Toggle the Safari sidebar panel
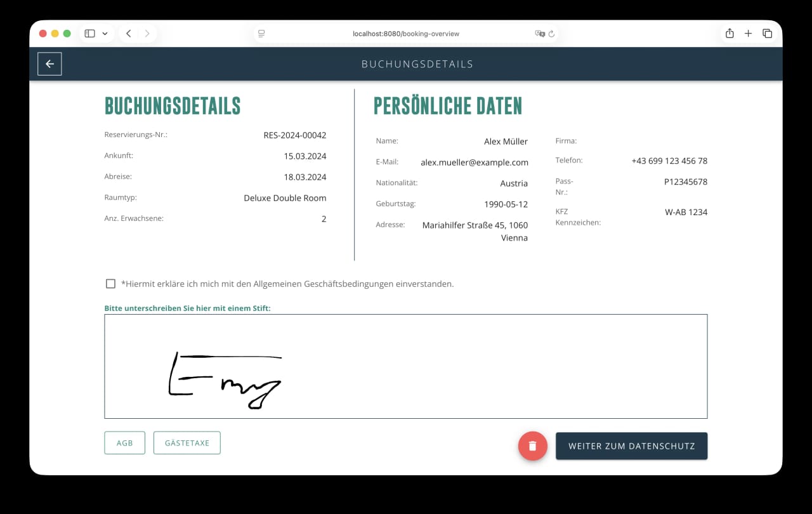The image size is (812, 514). (89, 33)
